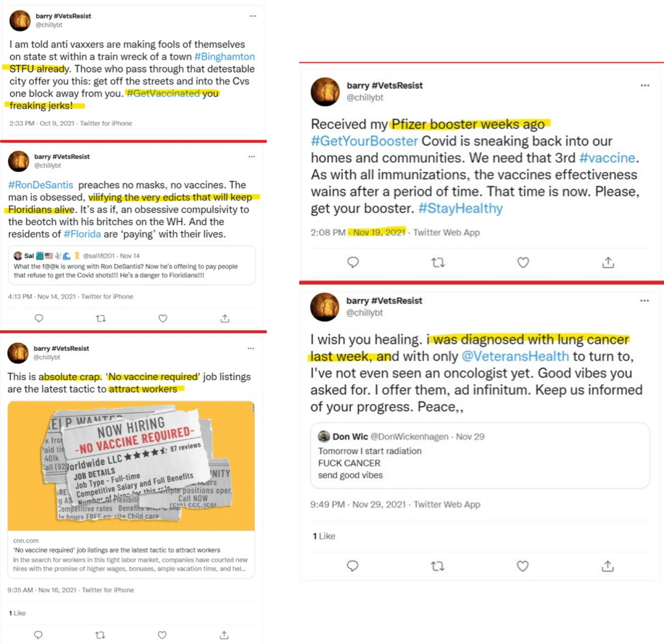
Task: Retweet the Pfizer booster tweet
Action: (438, 263)
